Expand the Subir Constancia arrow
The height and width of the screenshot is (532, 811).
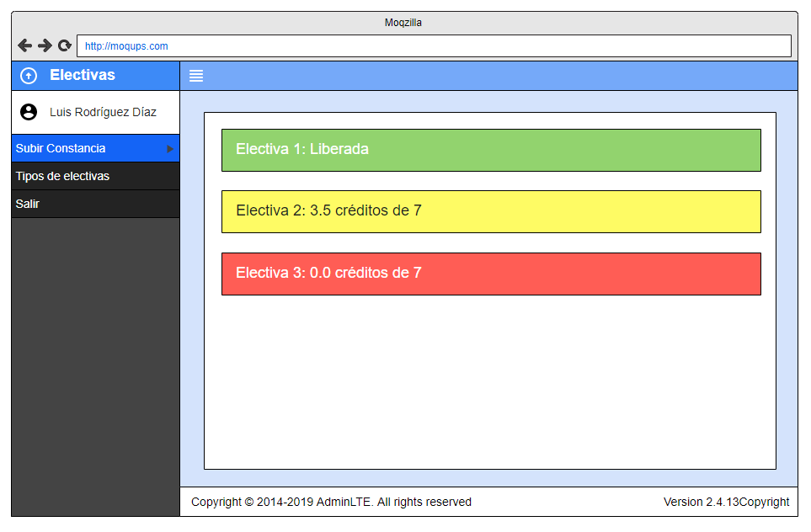[169, 149]
